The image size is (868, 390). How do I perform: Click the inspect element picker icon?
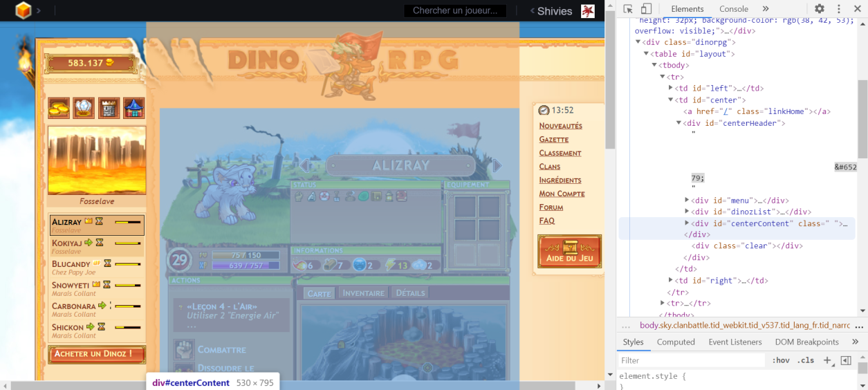628,9
